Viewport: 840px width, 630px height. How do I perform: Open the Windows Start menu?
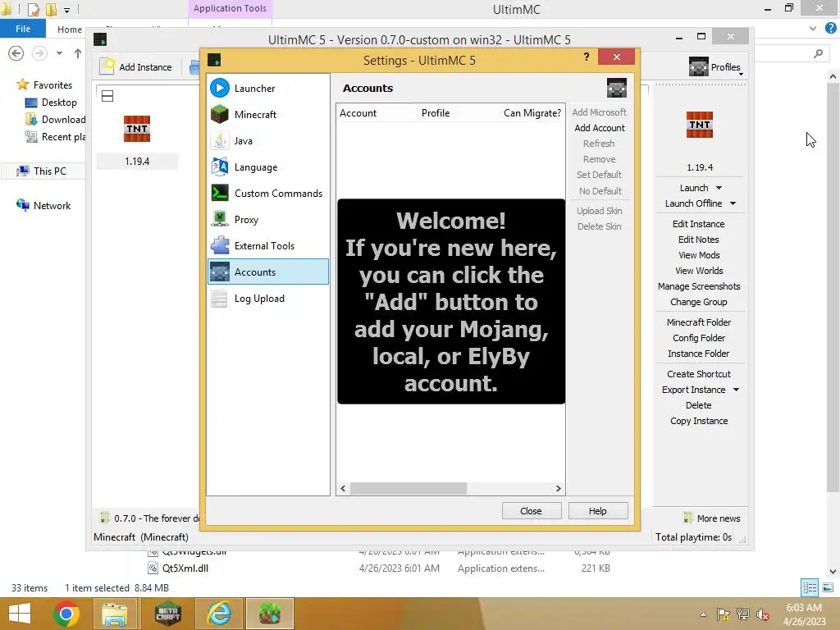coord(20,614)
